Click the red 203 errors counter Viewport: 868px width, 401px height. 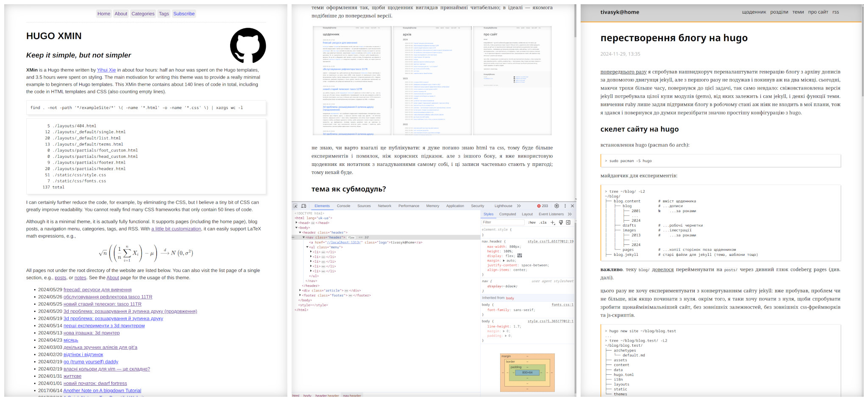pos(542,206)
